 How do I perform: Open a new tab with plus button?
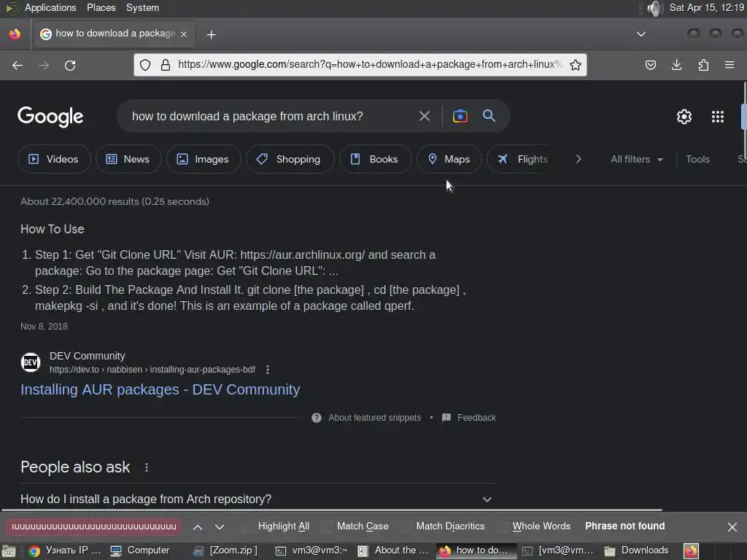click(211, 34)
